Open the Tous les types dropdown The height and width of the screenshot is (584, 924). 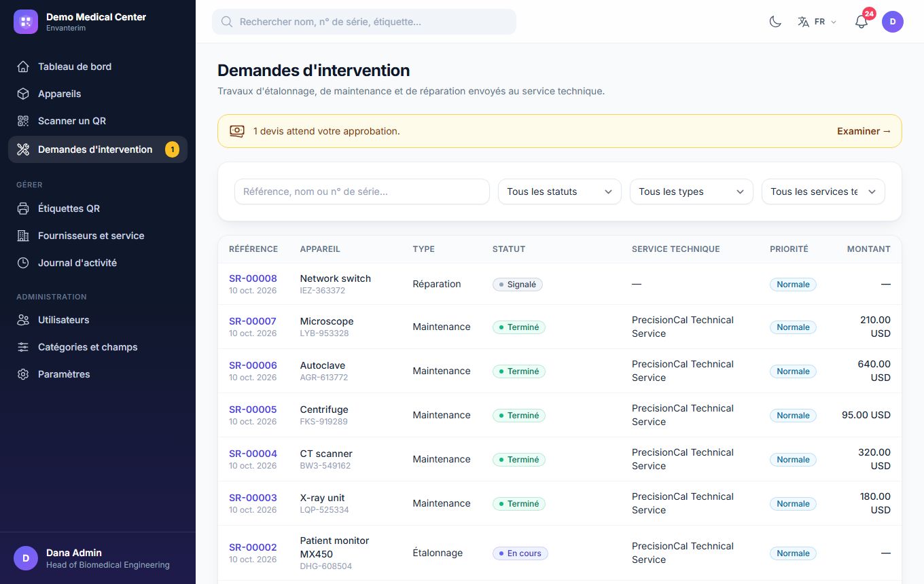(x=692, y=191)
